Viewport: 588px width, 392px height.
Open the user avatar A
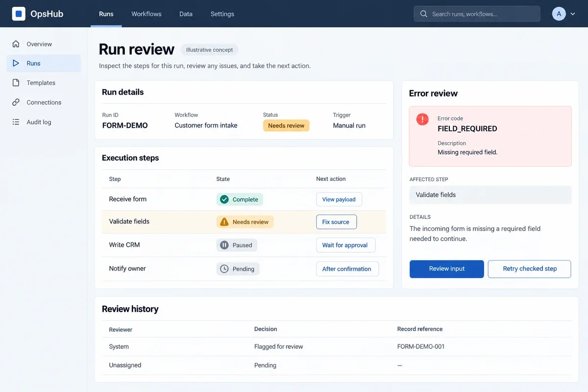click(x=559, y=14)
